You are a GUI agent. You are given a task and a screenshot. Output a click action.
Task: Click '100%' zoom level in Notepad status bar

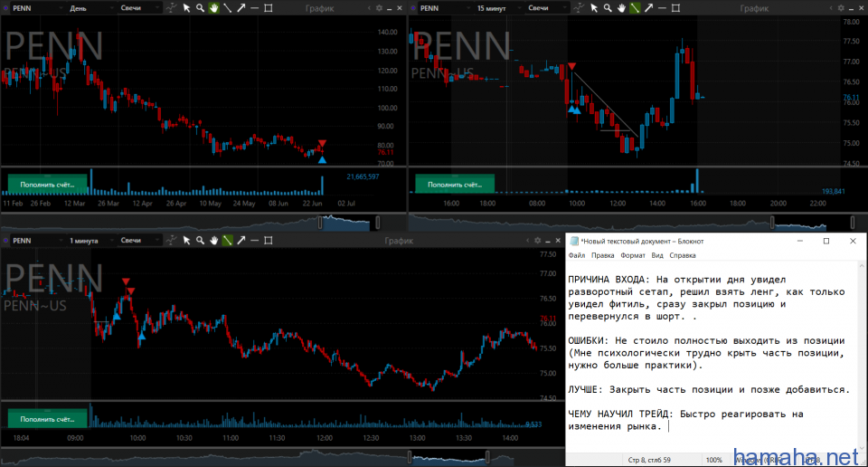tap(714, 460)
